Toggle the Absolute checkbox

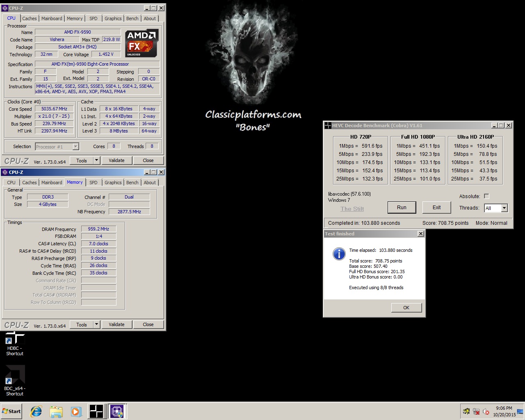pos(486,196)
